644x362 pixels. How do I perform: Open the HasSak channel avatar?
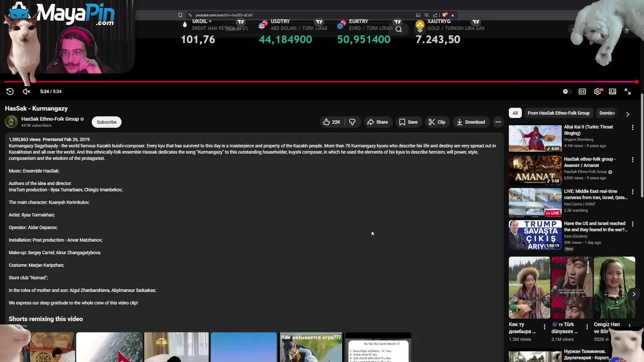(x=11, y=122)
